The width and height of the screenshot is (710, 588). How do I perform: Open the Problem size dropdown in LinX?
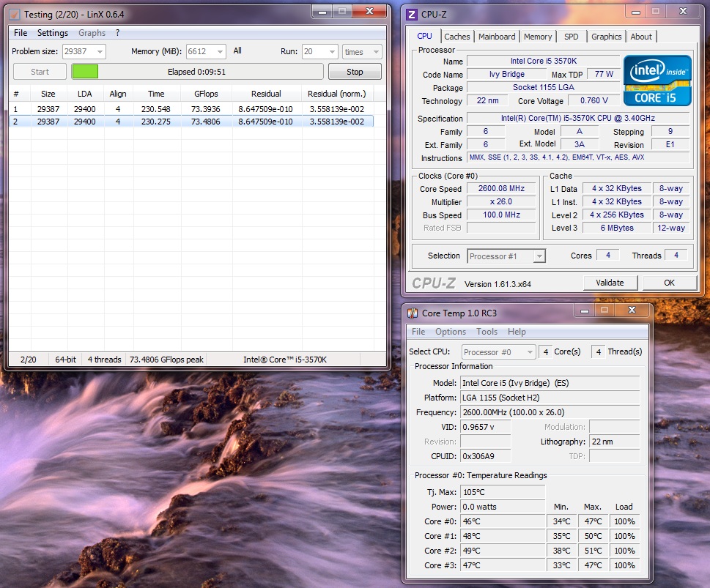pos(100,51)
